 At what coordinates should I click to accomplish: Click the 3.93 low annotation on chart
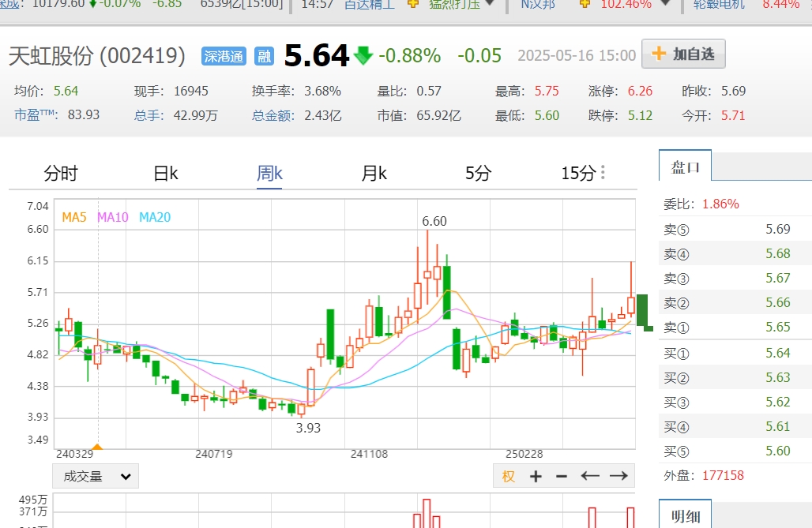coord(308,428)
